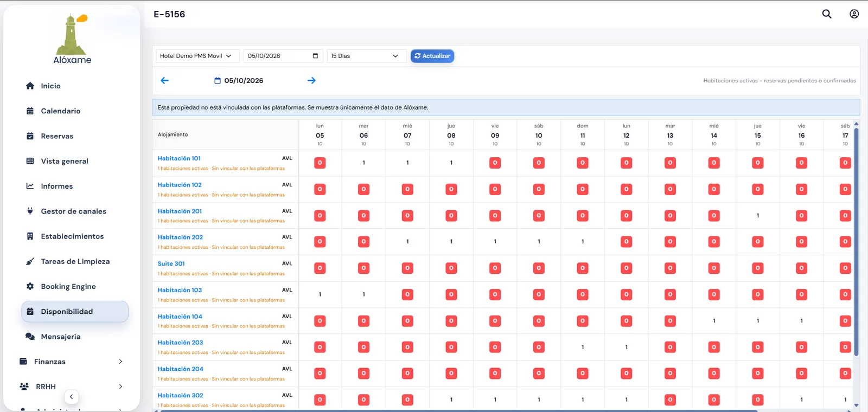This screenshot has width=868, height=412.
Task: Open the Habitación 101 link
Action: tap(179, 158)
